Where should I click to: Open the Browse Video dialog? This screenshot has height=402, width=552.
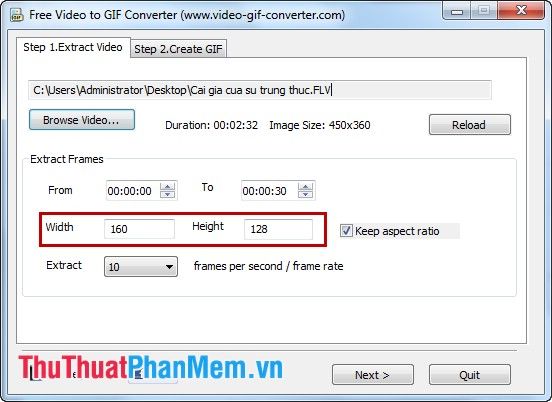click(82, 120)
